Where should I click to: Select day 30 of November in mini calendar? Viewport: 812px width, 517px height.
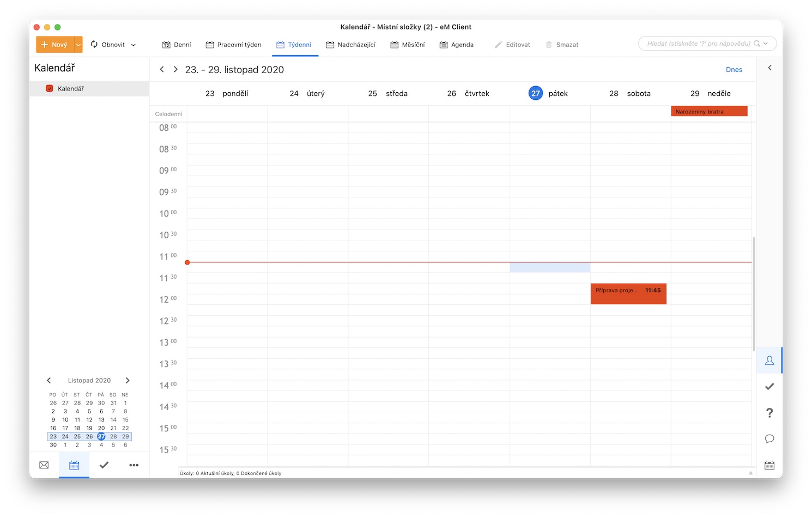tap(53, 445)
